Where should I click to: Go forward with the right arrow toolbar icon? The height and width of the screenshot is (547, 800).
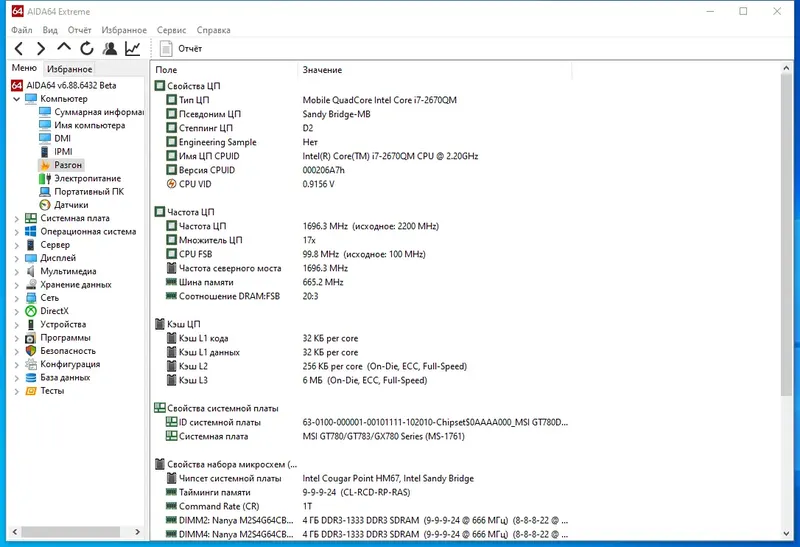coord(41,48)
